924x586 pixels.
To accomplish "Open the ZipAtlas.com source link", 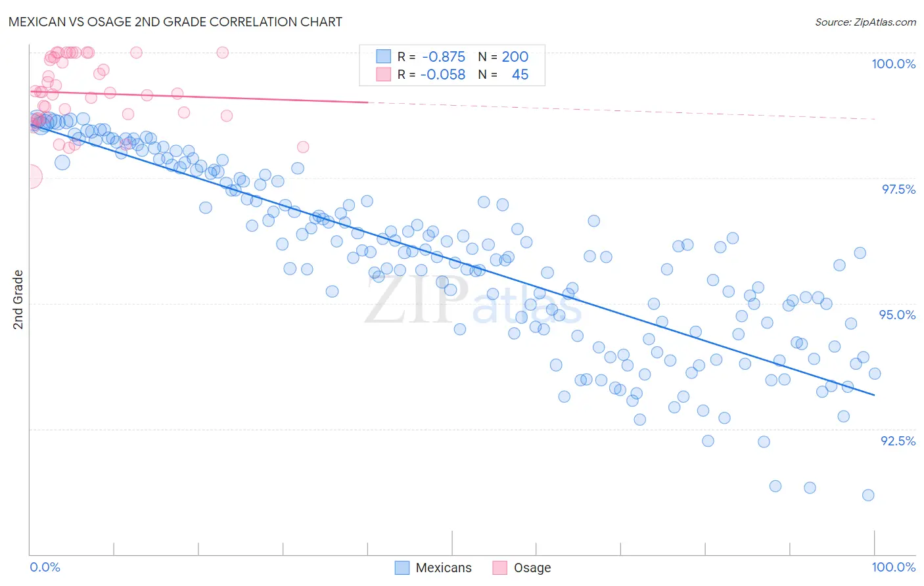I will 866,22.
